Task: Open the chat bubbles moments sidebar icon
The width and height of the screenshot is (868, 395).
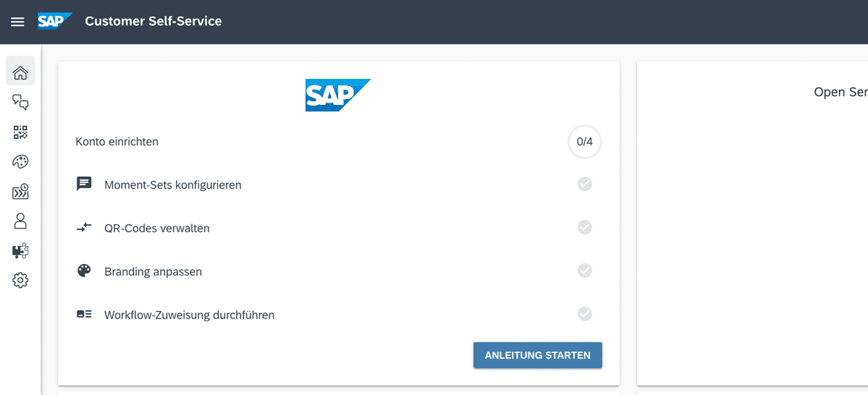Action: tap(20, 102)
